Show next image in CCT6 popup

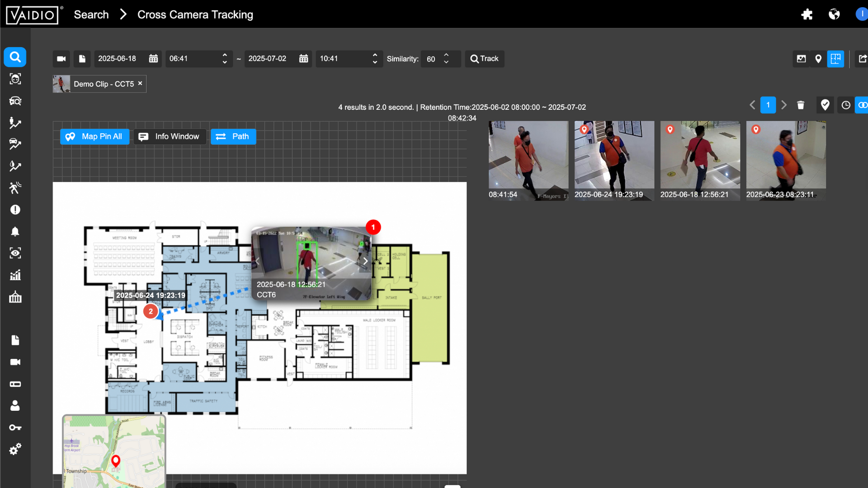pos(365,261)
